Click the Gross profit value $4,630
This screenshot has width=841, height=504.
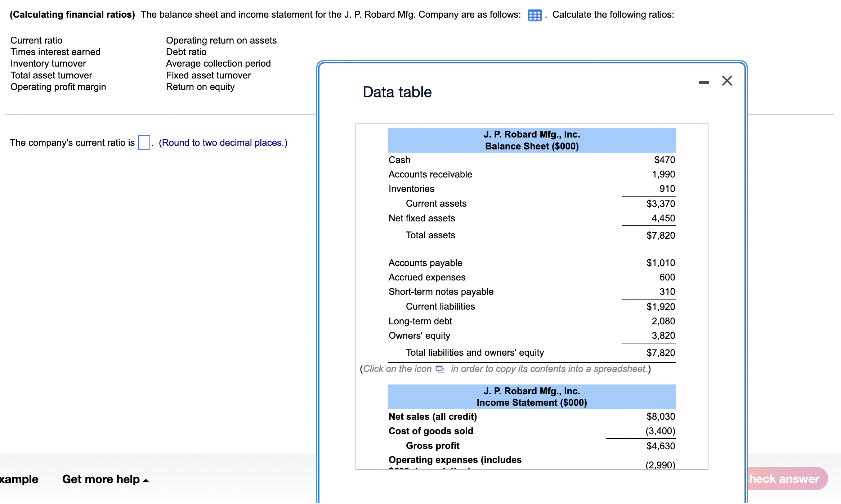pos(661,446)
